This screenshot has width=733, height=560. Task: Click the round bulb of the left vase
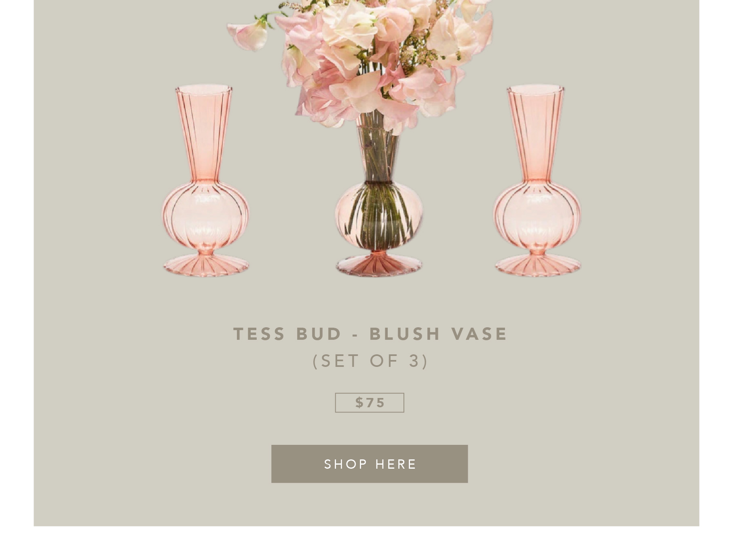point(205,216)
